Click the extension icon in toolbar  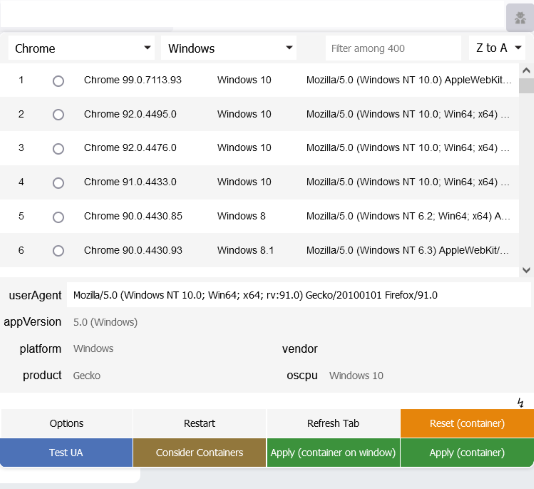[x=520, y=18]
